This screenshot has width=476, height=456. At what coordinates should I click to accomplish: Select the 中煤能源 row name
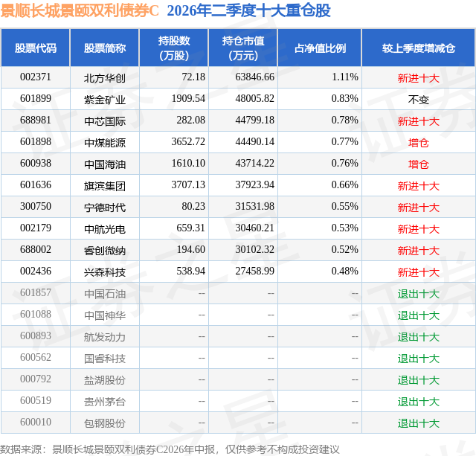pos(105,143)
